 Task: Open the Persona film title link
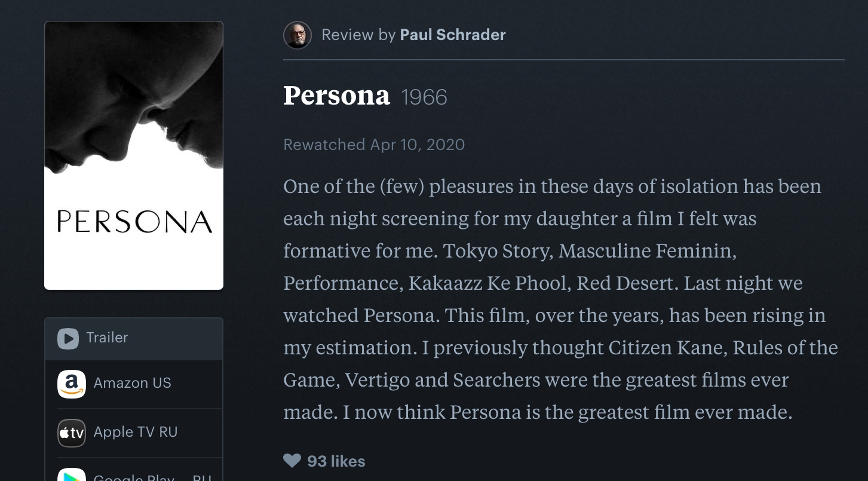pos(336,96)
